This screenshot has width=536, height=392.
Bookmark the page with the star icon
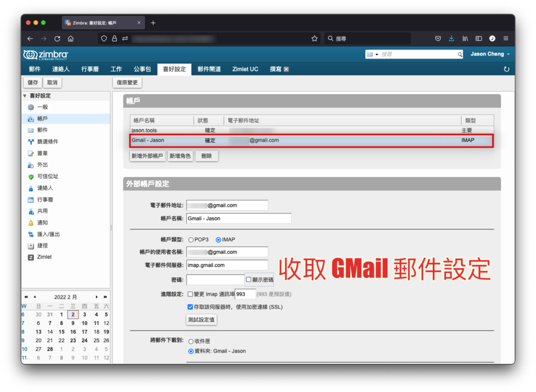(315, 39)
